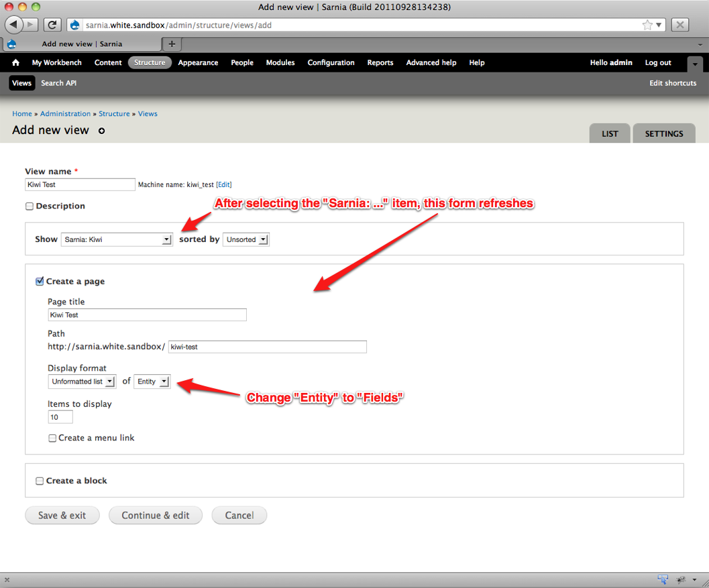Viewport: 709px width, 588px height.
Task: Switch to the LIST tab
Action: coord(610,133)
